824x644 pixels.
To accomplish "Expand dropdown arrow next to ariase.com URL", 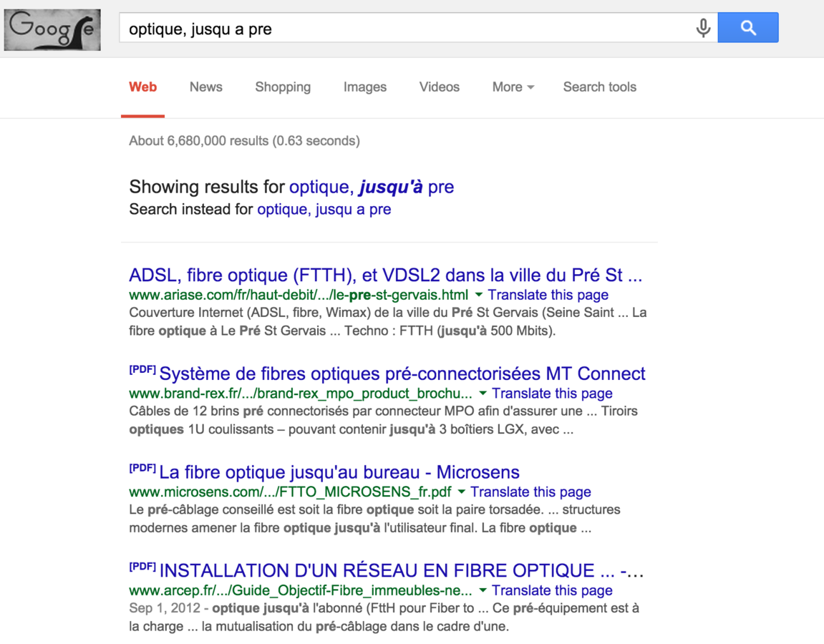I will click(479, 295).
